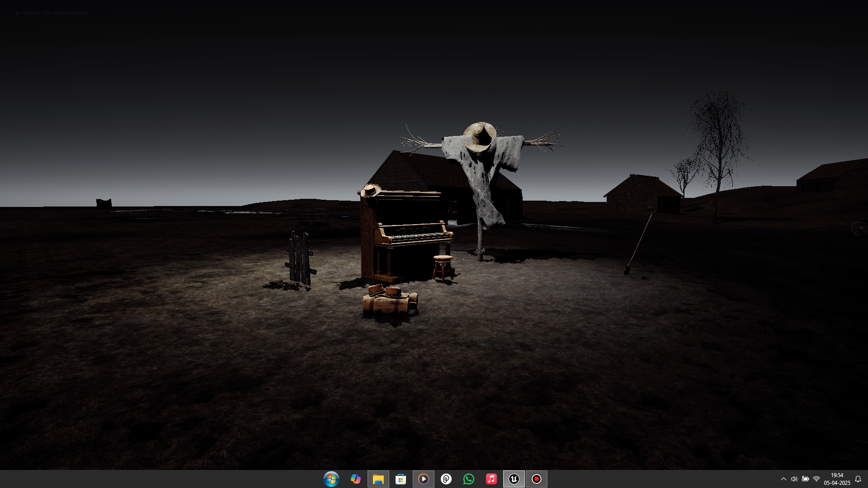Open the notifications bell panel

click(x=858, y=479)
